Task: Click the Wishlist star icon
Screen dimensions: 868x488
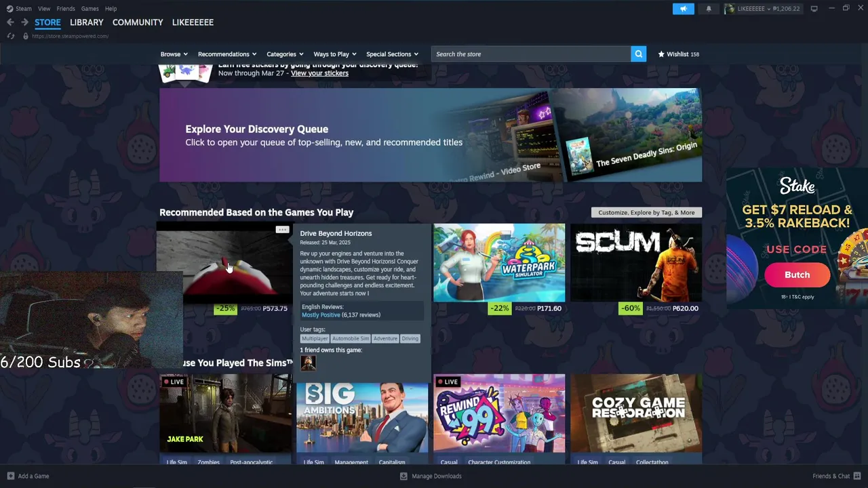Action: point(661,54)
